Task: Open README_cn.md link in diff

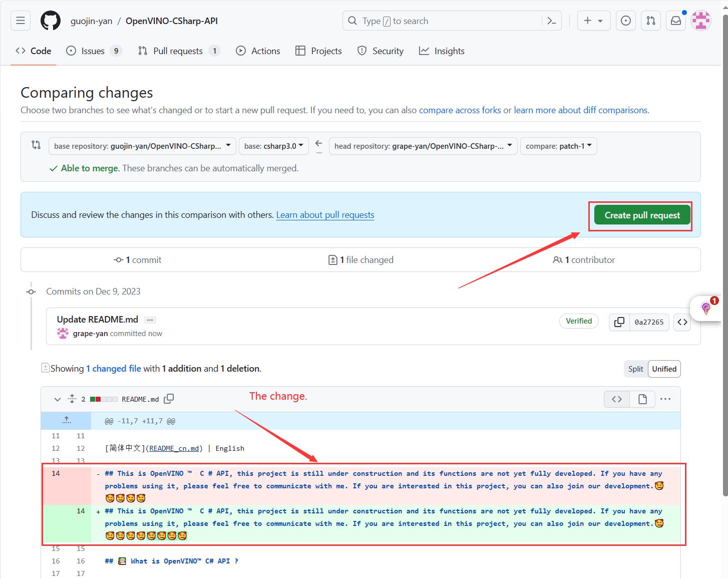Action: pos(174,448)
